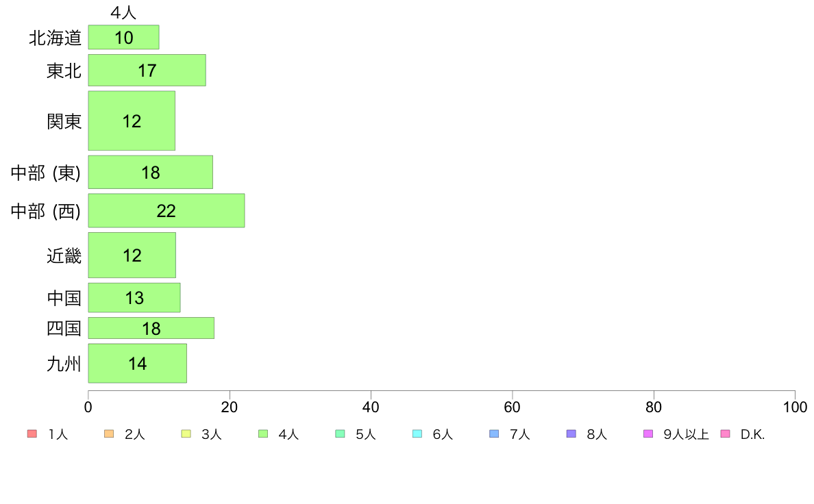
Task: Select the 北海道 bar showing 10
Action: pyautogui.click(x=123, y=38)
